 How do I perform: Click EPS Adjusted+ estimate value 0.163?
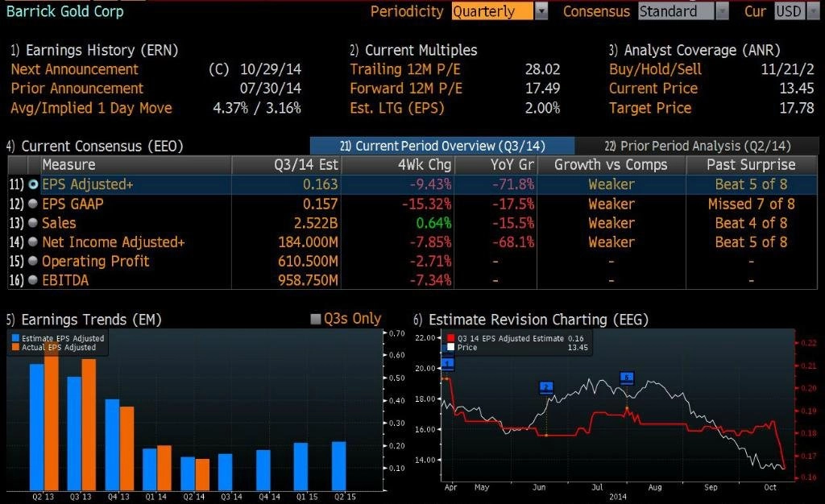click(320, 184)
